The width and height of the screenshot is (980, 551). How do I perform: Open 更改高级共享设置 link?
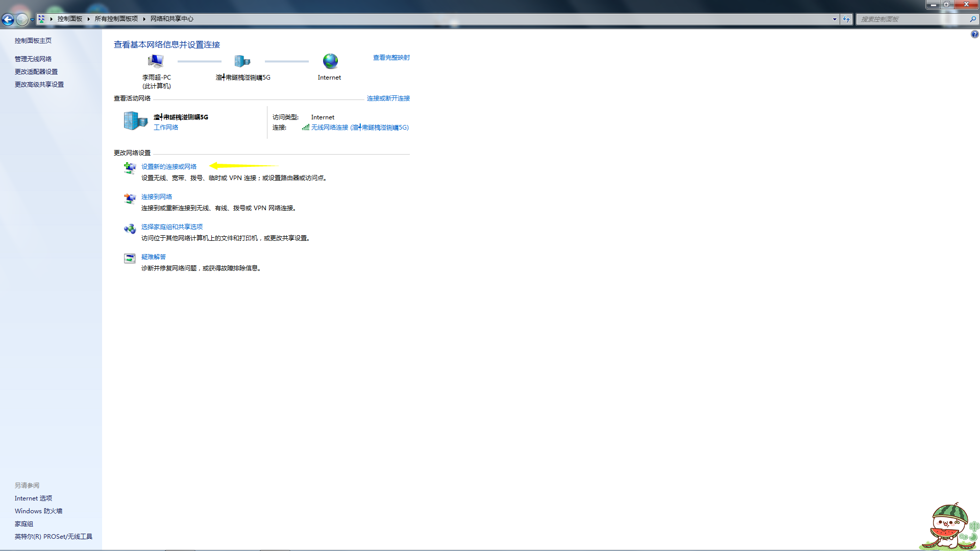click(x=39, y=85)
